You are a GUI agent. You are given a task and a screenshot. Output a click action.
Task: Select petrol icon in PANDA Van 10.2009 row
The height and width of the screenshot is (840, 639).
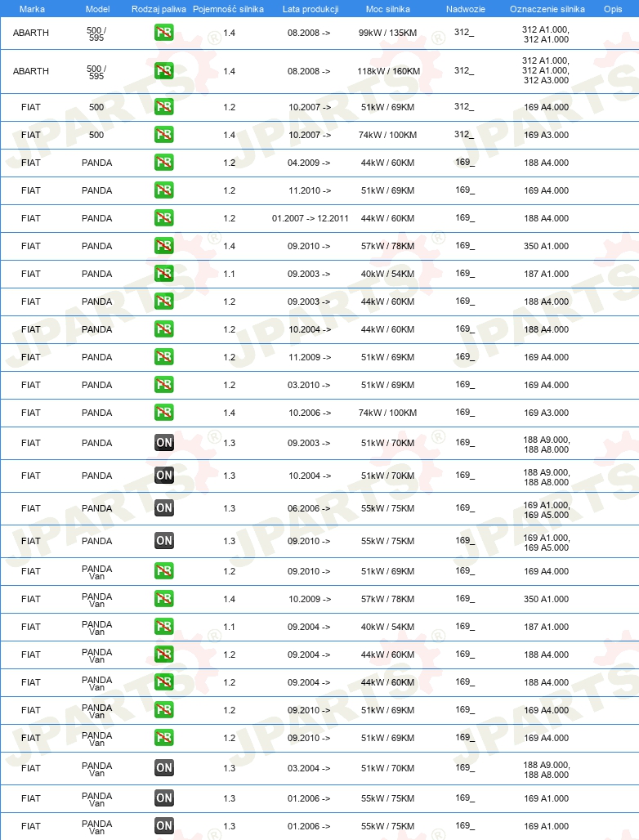[164, 599]
